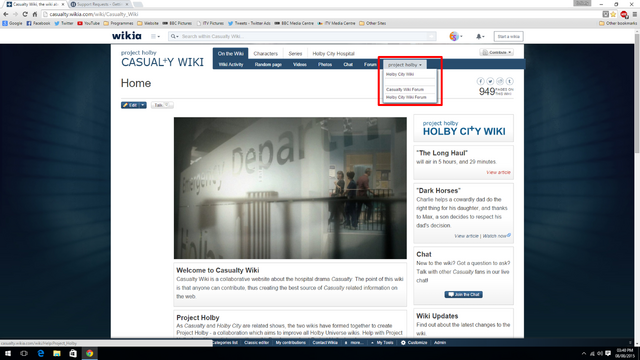The width and height of the screenshot is (640, 360).
Task: Click the Chrome bookmark star icon
Action: click(613, 14)
